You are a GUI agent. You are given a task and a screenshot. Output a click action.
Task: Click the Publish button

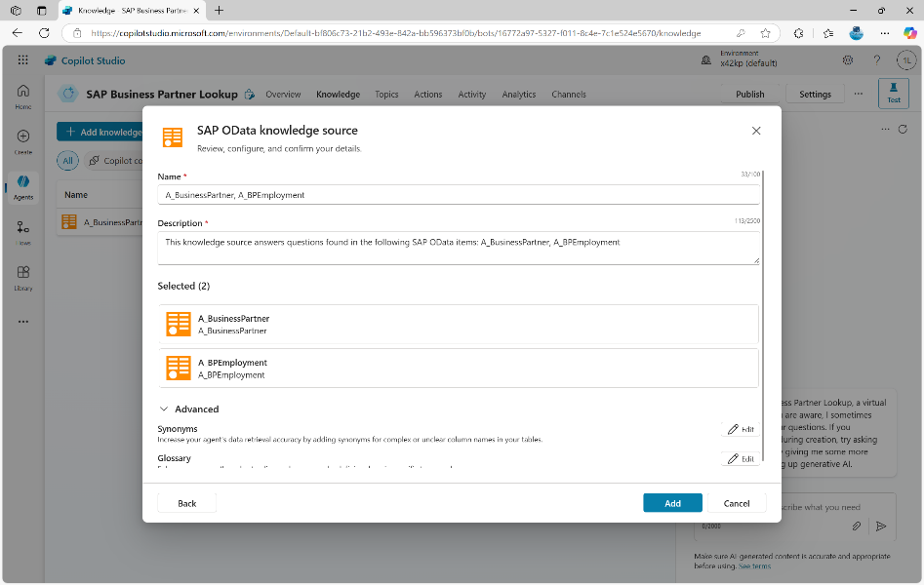click(x=749, y=95)
